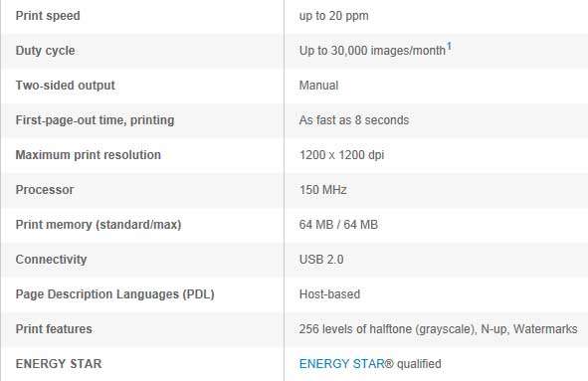Select the 'Manual' two-sided value
The image size is (588, 381).
pyautogui.click(x=318, y=86)
